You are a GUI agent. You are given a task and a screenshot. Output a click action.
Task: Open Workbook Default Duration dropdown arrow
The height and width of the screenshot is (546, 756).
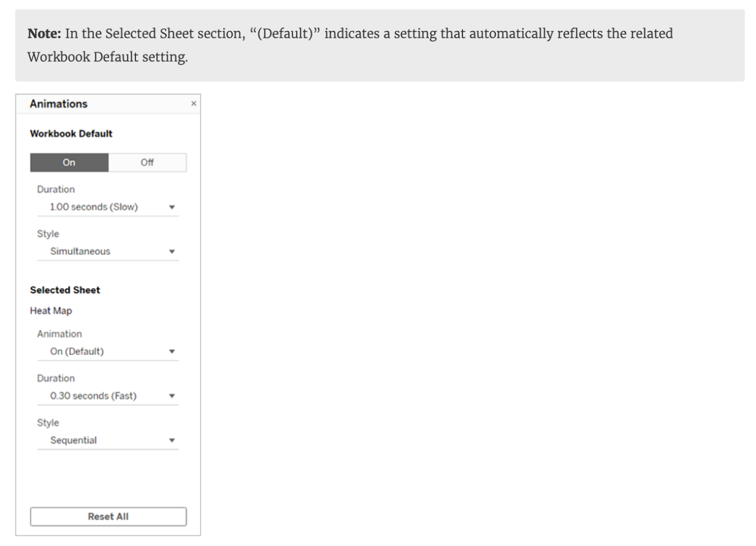pyautogui.click(x=172, y=208)
